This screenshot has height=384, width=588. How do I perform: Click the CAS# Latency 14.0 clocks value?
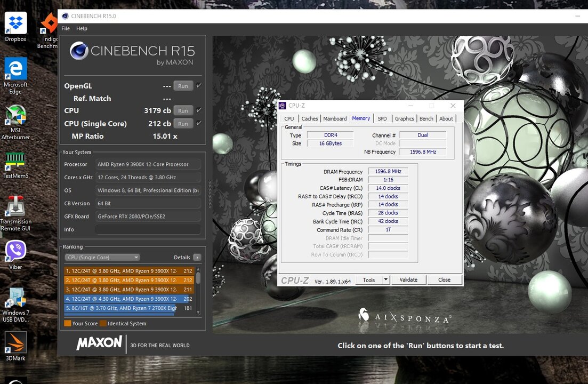click(x=388, y=188)
